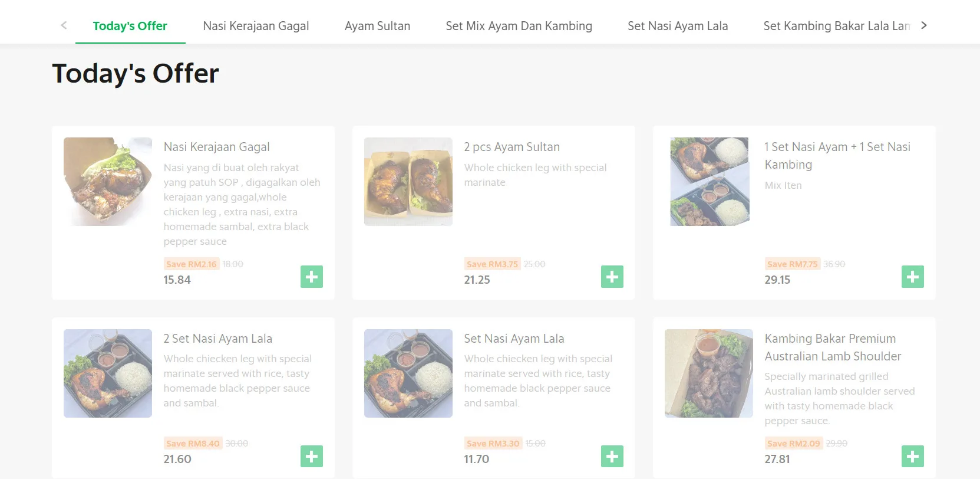The width and height of the screenshot is (980, 479).
Task: Add Kambing Bakar Premium Lamb Shoulder
Action: tap(912, 456)
